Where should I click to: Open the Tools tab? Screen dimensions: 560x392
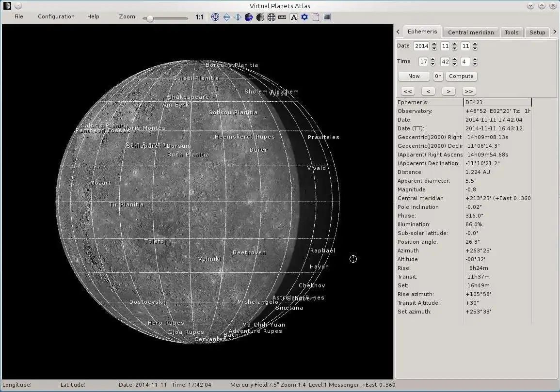click(x=512, y=32)
